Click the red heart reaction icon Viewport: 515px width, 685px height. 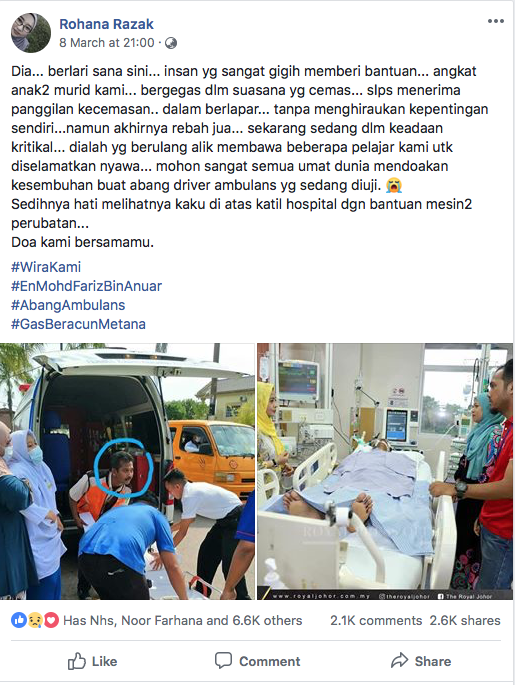[x=51, y=620]
